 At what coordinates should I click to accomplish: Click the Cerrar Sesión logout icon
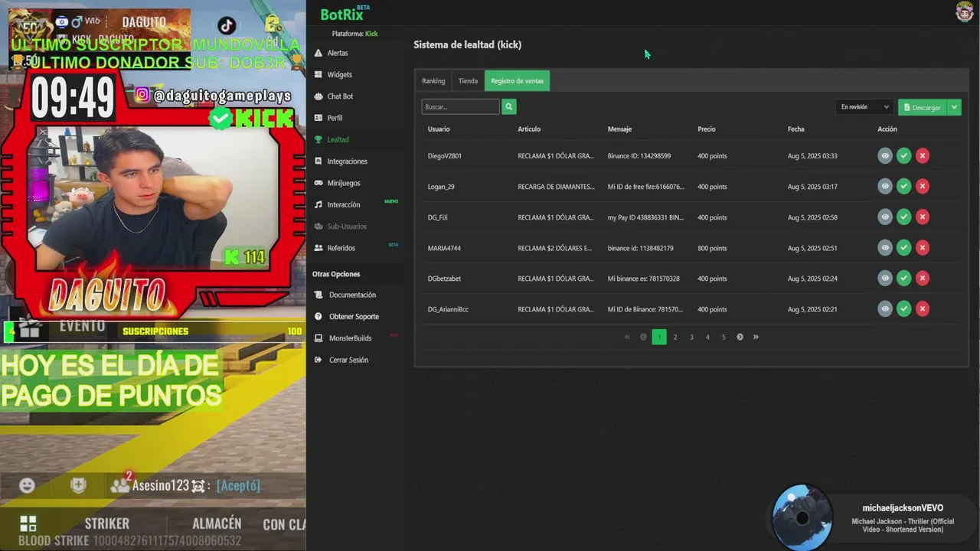(318, 360)
